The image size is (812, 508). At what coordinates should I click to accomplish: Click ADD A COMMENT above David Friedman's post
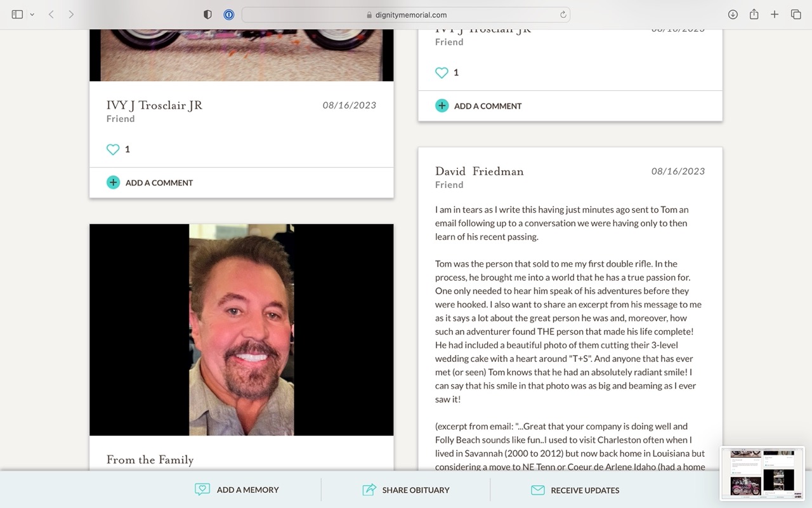[x=488, y=106]
